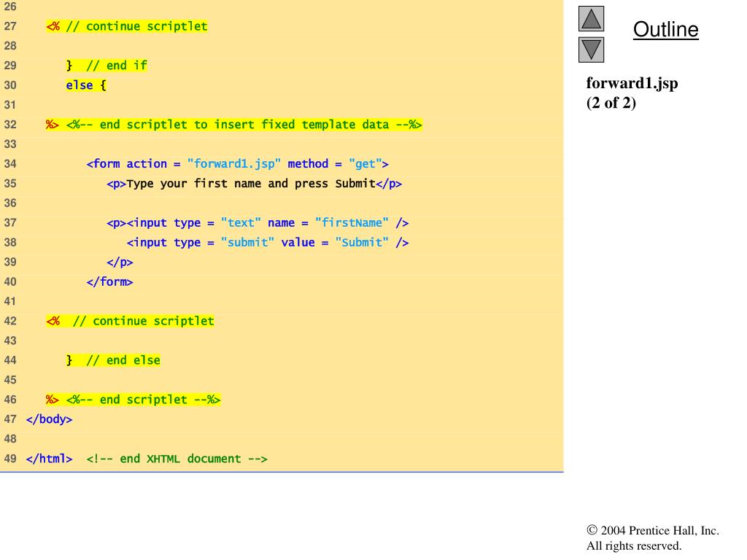Click "// continue scriptlet" on line 42
This screenshot has height=560, width=747.
[144, 321]
